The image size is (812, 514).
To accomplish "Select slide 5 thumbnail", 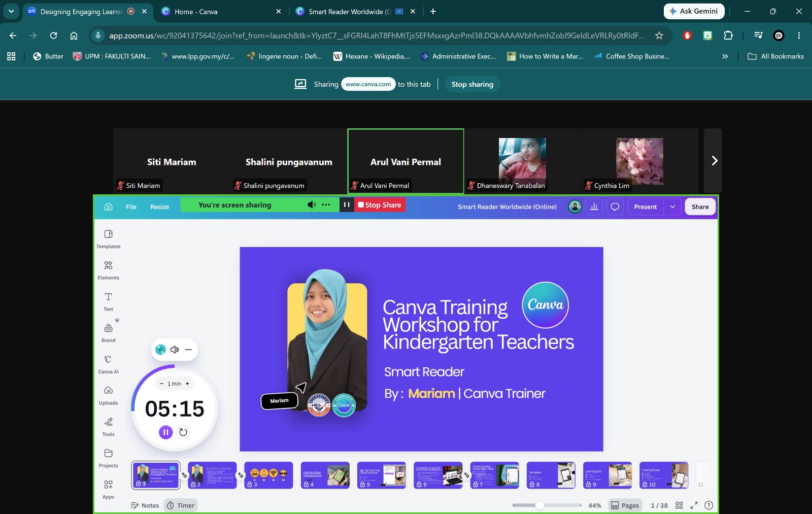I will (382, 475).
